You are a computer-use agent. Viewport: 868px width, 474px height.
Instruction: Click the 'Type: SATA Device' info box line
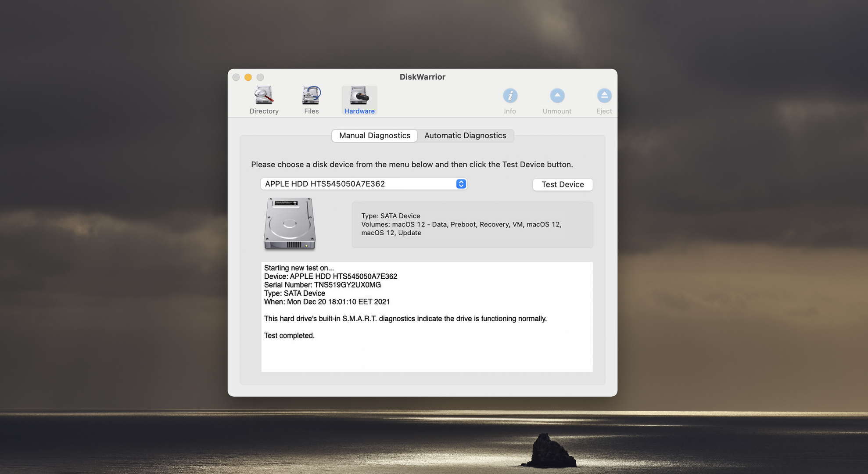tap(391, 216)
